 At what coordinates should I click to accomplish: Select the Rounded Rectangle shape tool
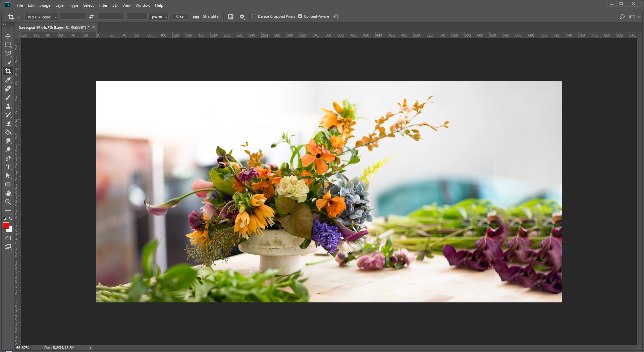point(8,184)
